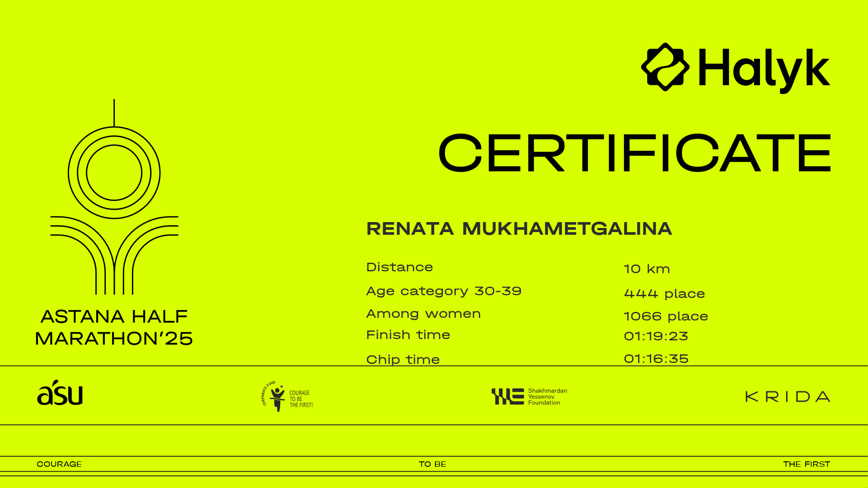Click the 10 km distance value
This screenshot has height=488, width=868.
[647, 269]
